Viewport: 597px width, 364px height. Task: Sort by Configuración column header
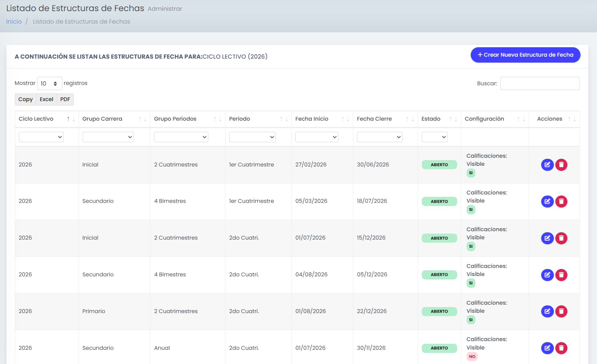click(495, 119)
